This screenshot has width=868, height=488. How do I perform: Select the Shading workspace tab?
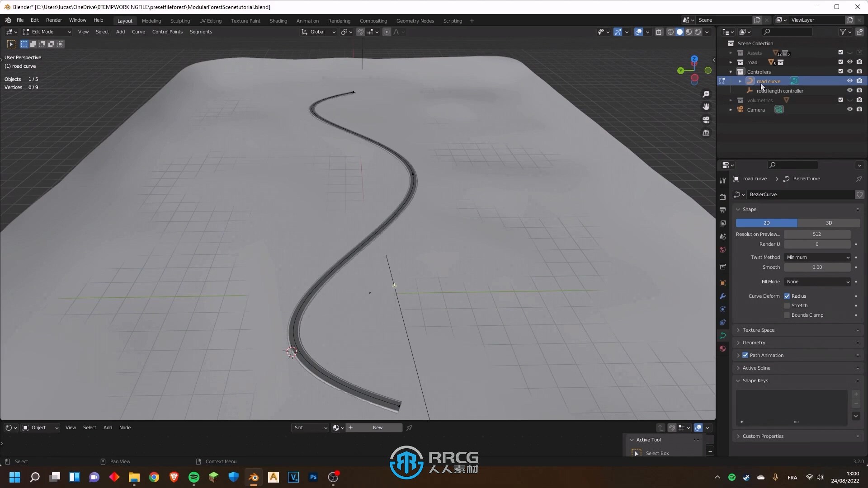tap(278, 20)
